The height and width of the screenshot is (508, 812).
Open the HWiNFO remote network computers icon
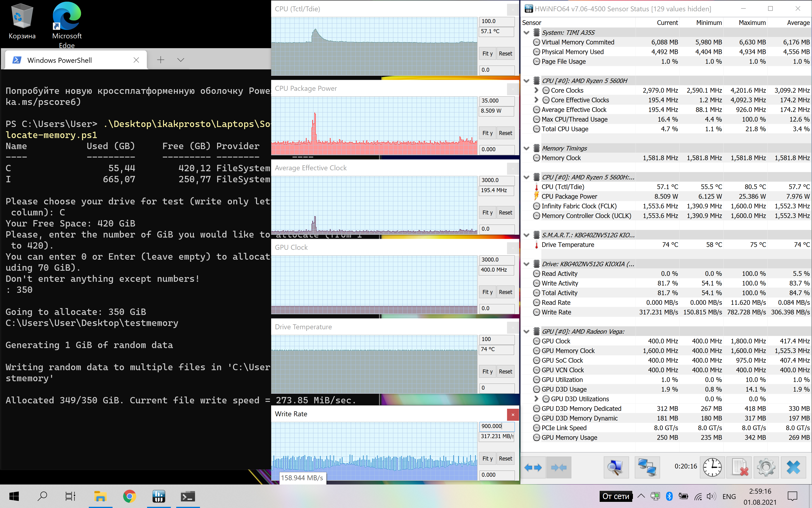point(647,467)
